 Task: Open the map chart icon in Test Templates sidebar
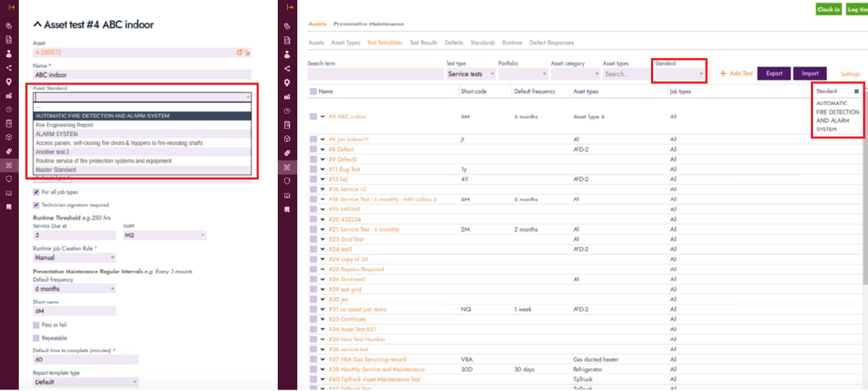coord(289,96)
